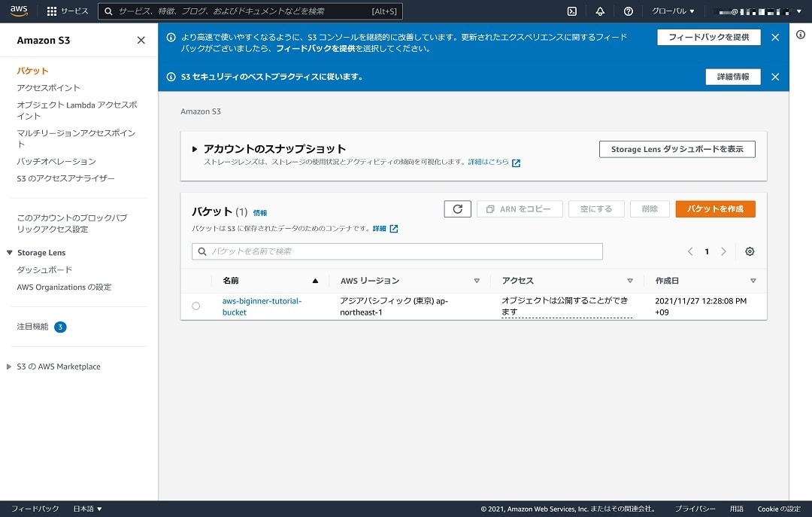Open the 日本語 language dropdown

(87, 509)
